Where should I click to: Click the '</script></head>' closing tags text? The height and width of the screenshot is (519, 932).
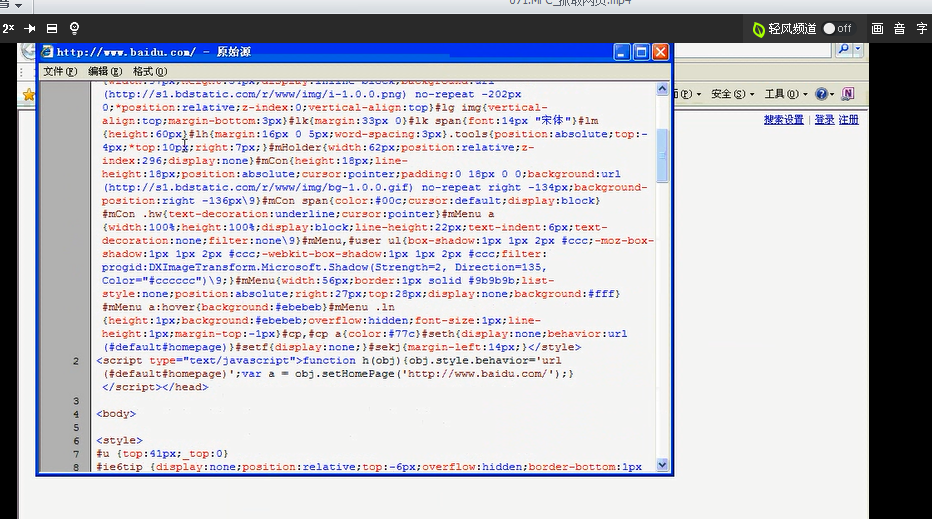coord(155,387)
